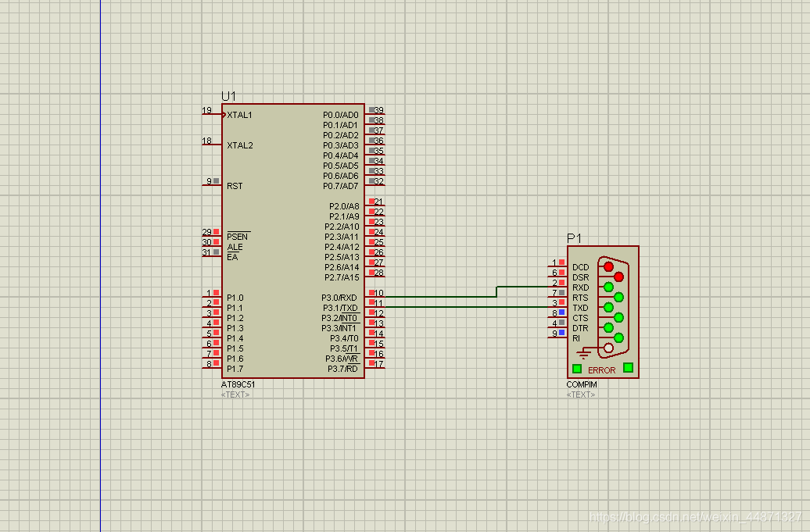Click the P0.4/AD4 pin label
Image resolution: width=810 pixels, height=532 pixels.
(x=340, y=155)
